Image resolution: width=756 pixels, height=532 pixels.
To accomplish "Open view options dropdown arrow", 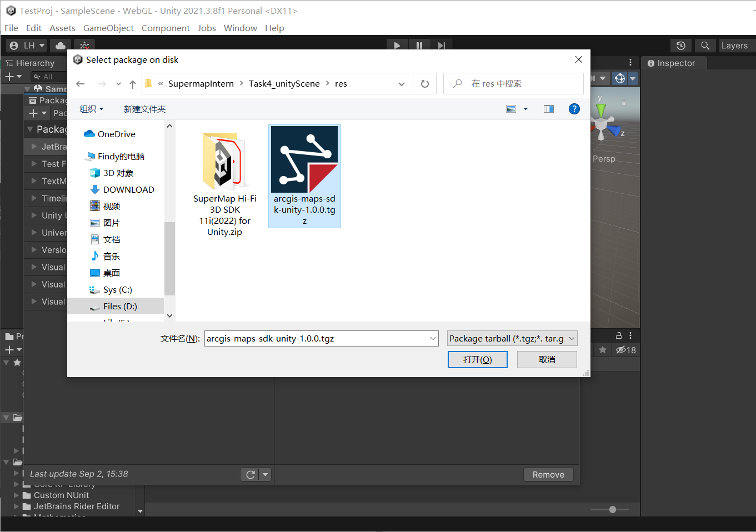I will (525, 109).
